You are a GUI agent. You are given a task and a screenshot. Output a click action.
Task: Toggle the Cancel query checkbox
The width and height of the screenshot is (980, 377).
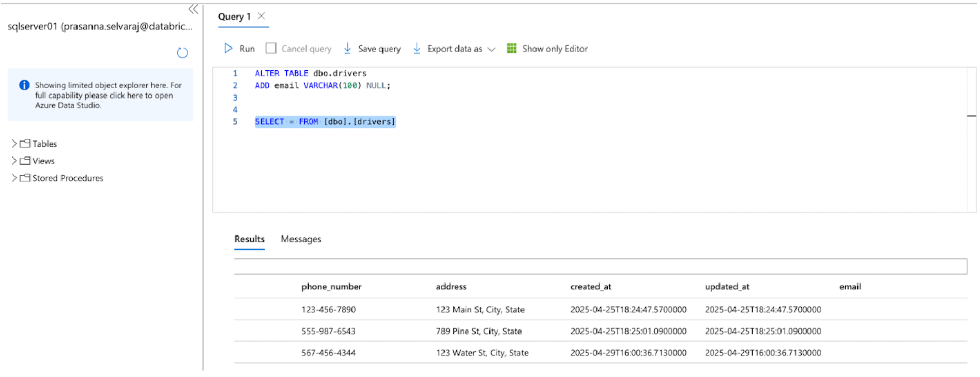(x=271, y=49)
